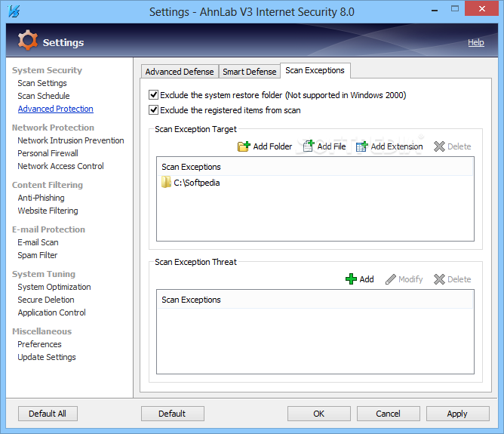Open Scan Settings in sidebar
The width and height of the screenshot is (504, 434).
click(x=42, y=83)
